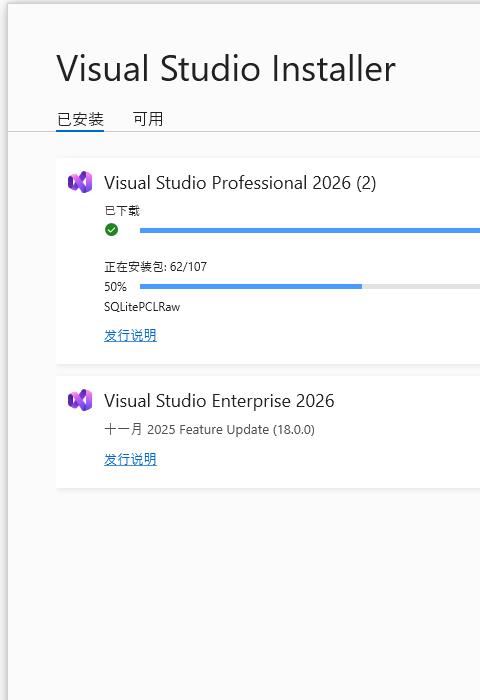480x700 pixels.
Task: Switch to the 可用 tab
Action: click(148, 119)
